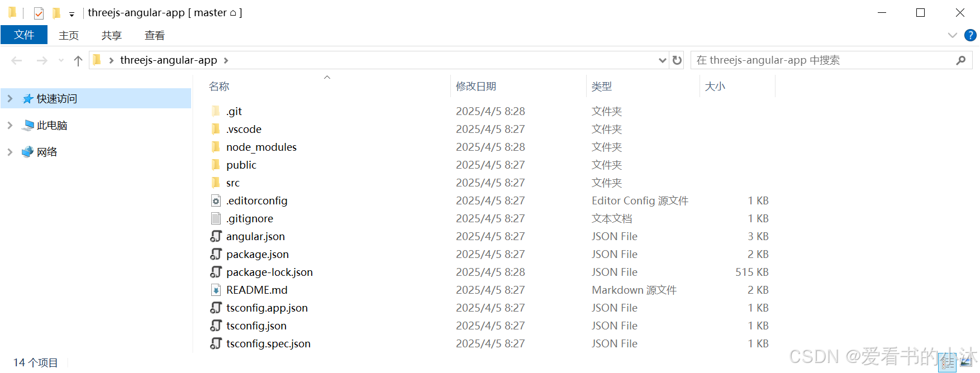The width and height of the screenshot is (980, 373).
Task: Switch to large icons view
Action: click(966, 362)
